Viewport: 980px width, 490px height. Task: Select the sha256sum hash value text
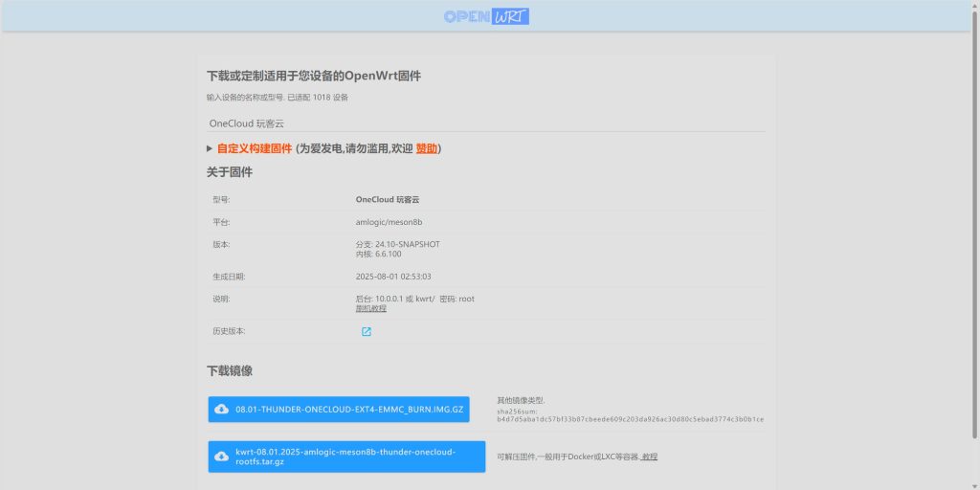click(x=630, y=419)
